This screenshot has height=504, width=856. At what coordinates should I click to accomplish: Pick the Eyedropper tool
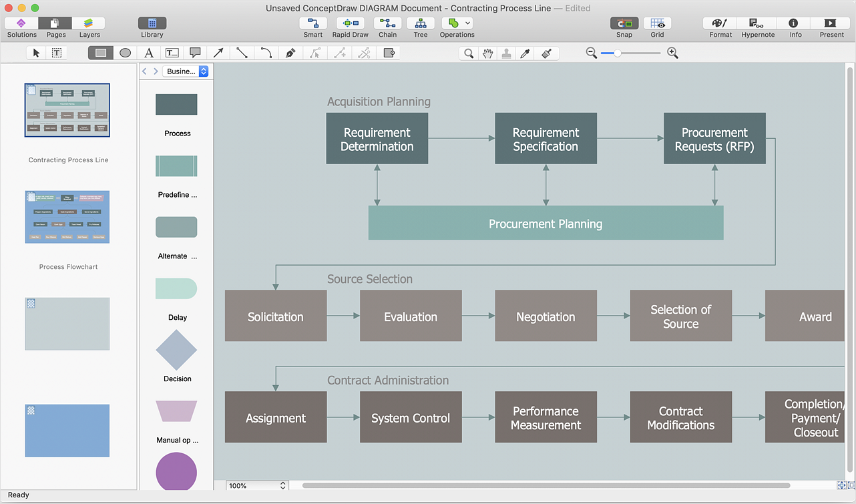525,53
